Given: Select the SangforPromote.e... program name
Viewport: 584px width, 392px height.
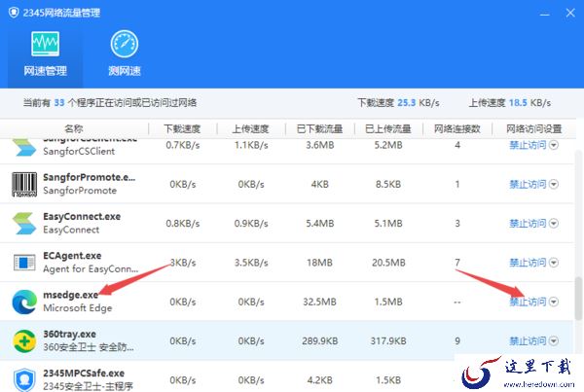Looking at the screenshot, I should click(x=89, y=177).
